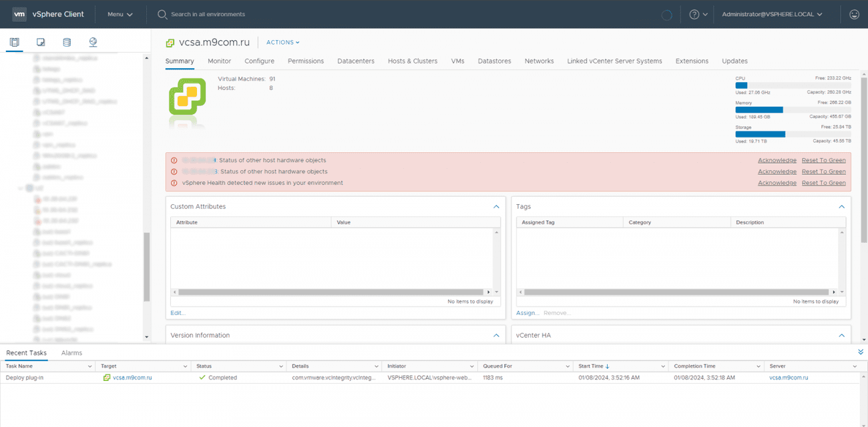The height and width of the screenshot is (427, 868).
Task: Collapse the Recent Tasks panel with double chevron
Action: click(860, 352)
